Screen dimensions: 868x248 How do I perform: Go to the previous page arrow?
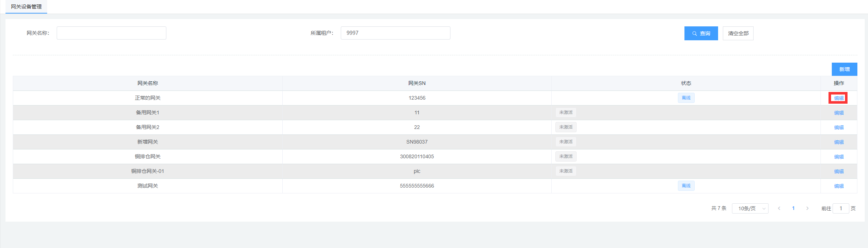779,208
